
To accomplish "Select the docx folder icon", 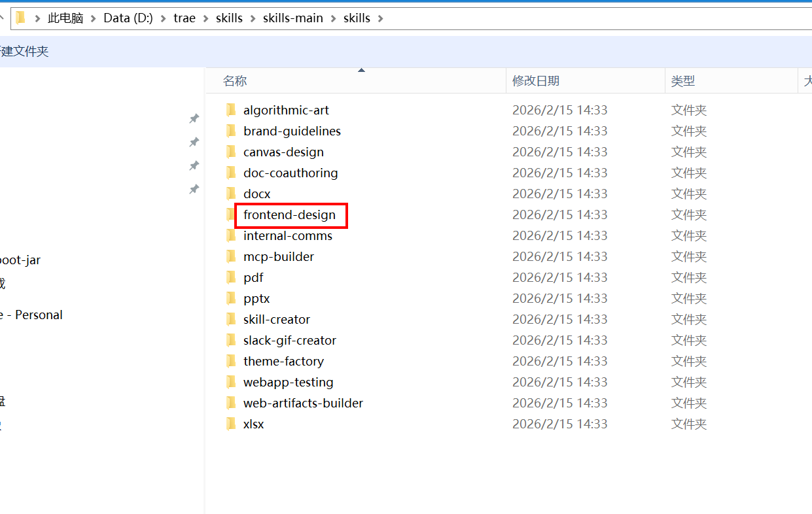I will pos(231,194).
